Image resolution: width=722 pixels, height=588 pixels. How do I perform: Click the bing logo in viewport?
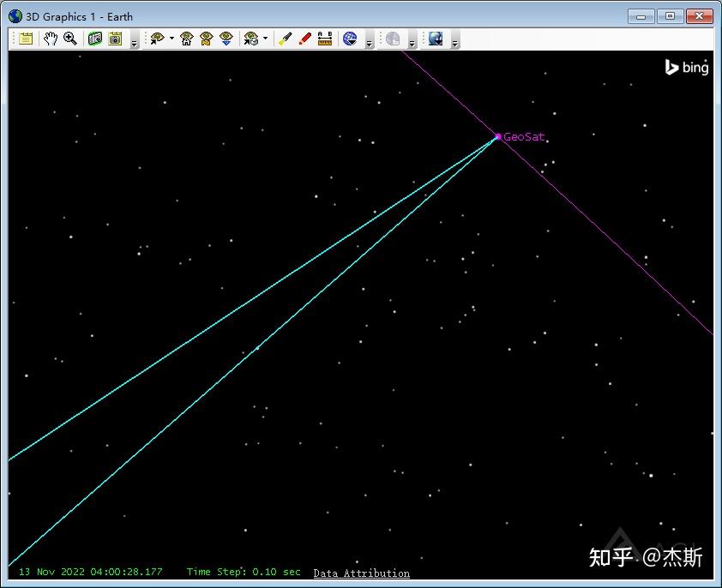pyautogui.click(x=687, y=68)
